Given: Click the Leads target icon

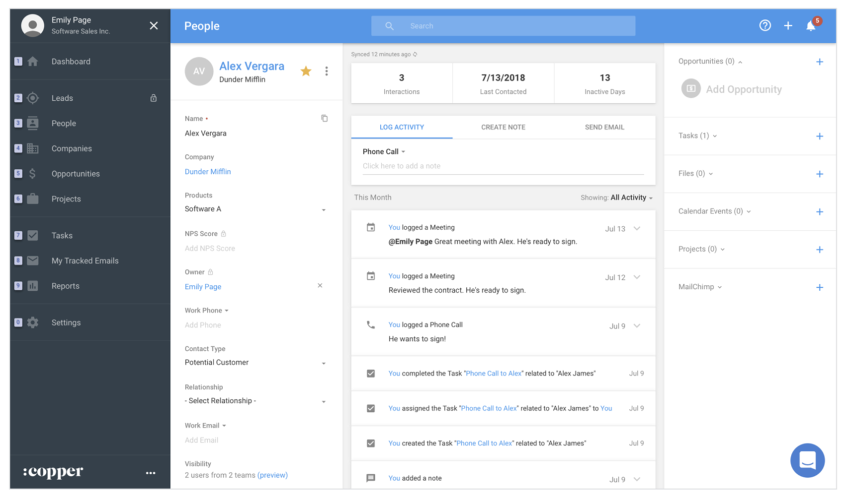Looking at the screenshot, I should point(33,98).
